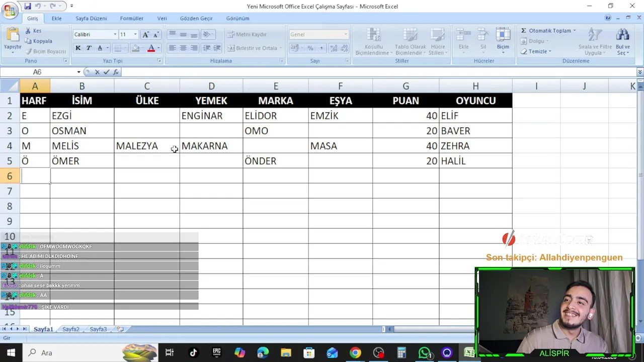
Task: Toggle bold K formatting
Action: tap(78, 48)
